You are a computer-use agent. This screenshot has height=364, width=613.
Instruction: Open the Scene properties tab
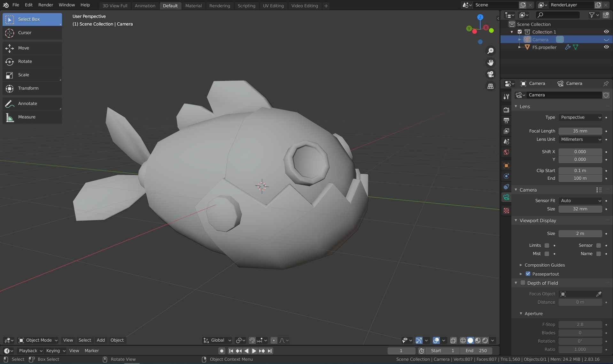[x=506, y=141]
